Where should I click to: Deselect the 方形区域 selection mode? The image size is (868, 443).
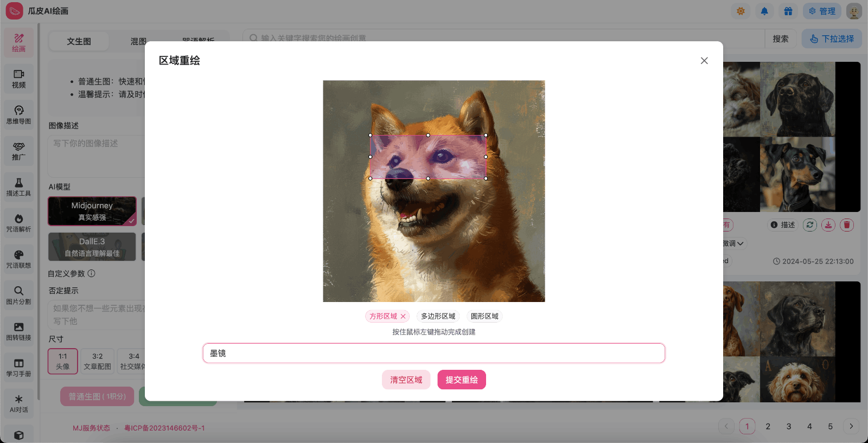[x=403, y=317]
